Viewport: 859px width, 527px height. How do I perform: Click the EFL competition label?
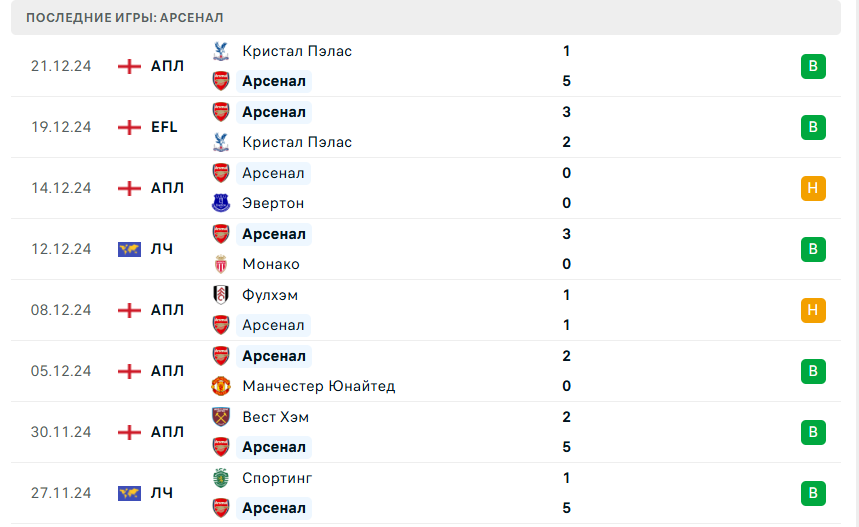(x=164, y=127)
